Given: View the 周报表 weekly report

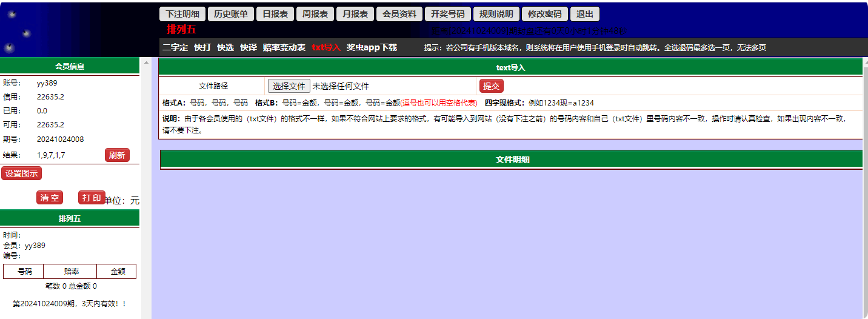Looking at the screenshot, I should (x=315, y=14).
